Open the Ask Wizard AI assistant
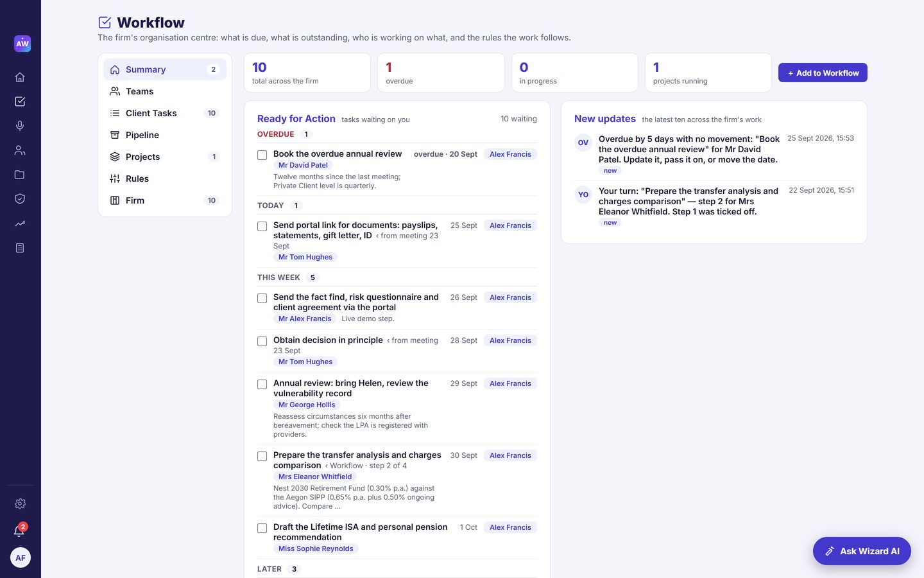The image size is (924, 578). tap(862, 551)
